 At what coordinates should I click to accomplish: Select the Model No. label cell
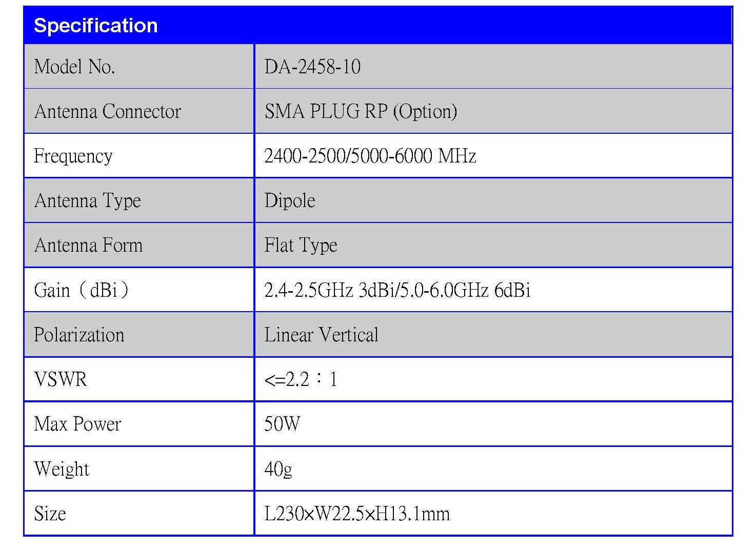coord(74,67)
